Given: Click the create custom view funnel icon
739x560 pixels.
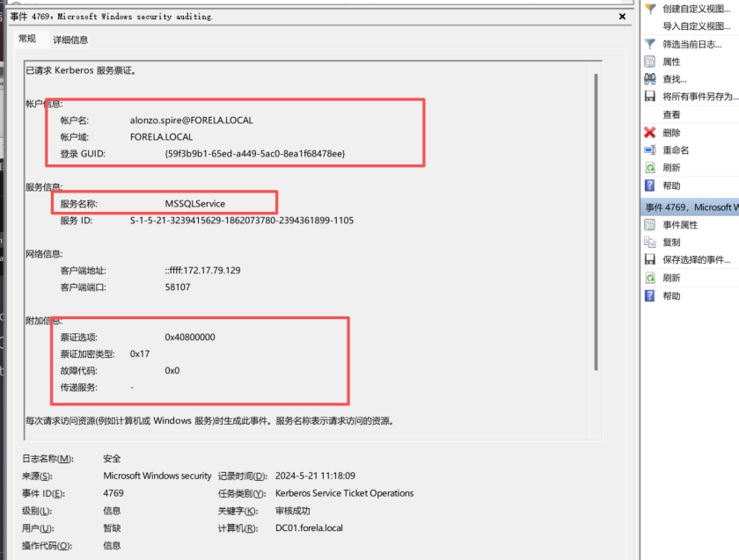Looking at the screenshot, I should pyautogui.click(x=650, y=9).
